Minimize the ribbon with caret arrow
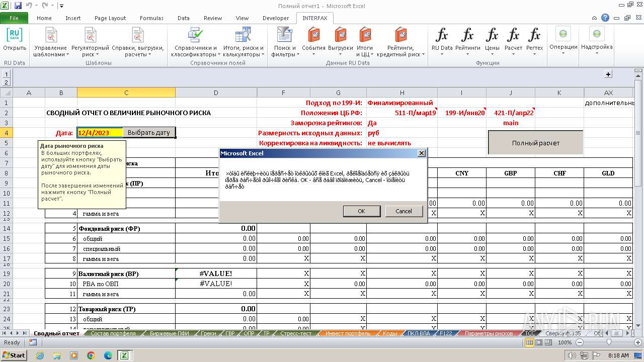The height and width of the screenshot is (362, 644). pyautogui.click(x=595, y=18)
